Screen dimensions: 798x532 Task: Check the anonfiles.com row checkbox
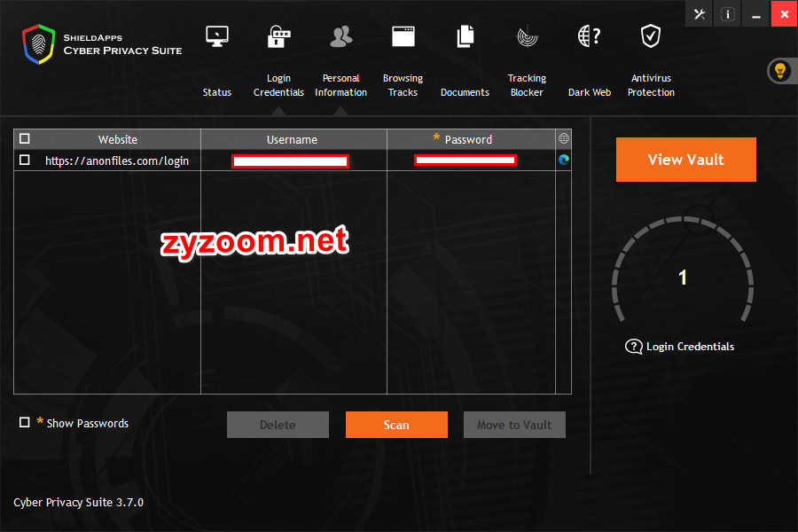25,160
